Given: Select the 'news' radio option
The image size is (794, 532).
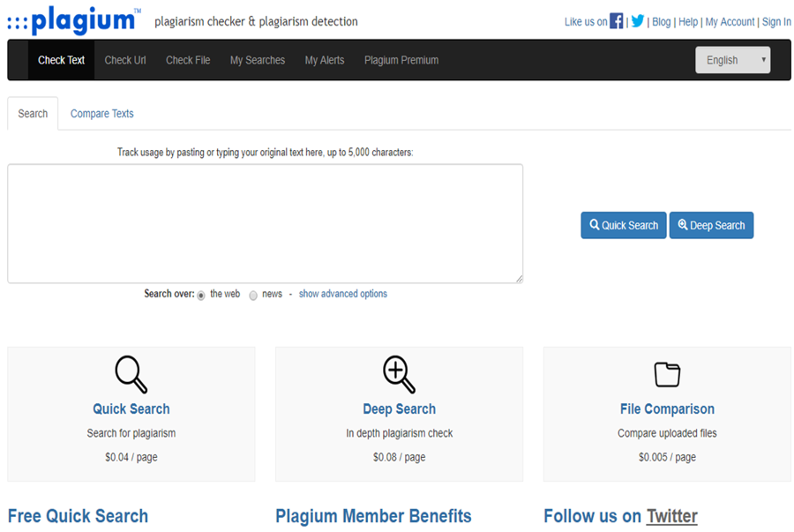Looking at the screenshot, I should click(x=253, y=296).
